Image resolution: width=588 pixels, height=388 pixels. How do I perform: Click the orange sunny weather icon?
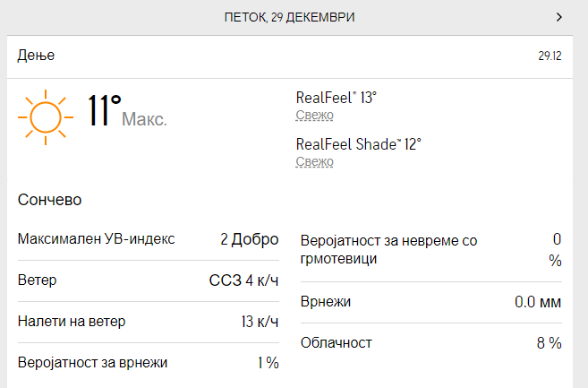46,117
